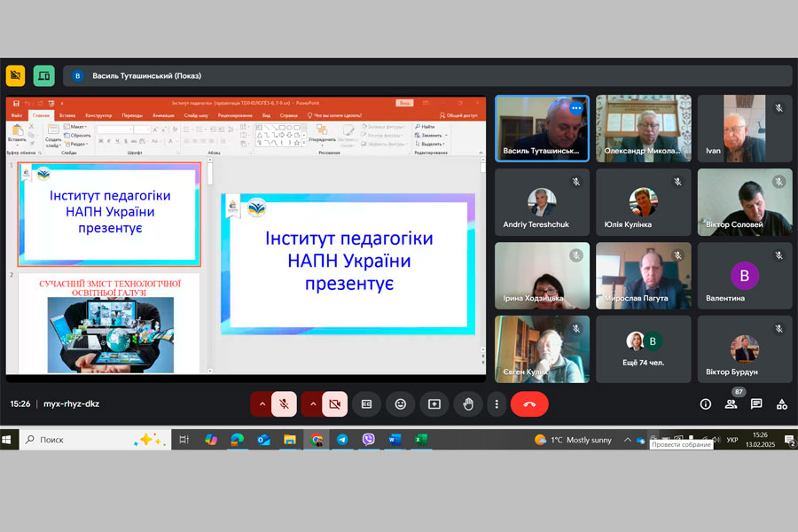The image size is (798, 532).
Task: Select Олександр Микола... video tile
Action: tap(644, 129)
